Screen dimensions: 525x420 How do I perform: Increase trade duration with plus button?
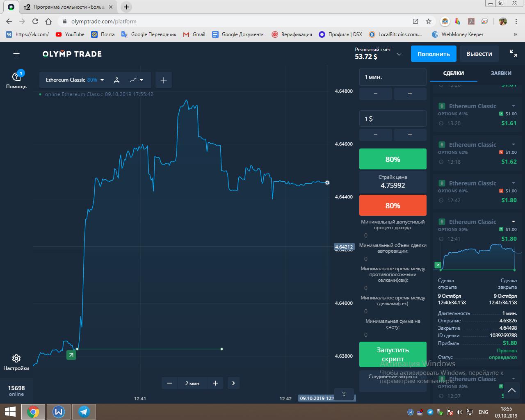(410, 94)
